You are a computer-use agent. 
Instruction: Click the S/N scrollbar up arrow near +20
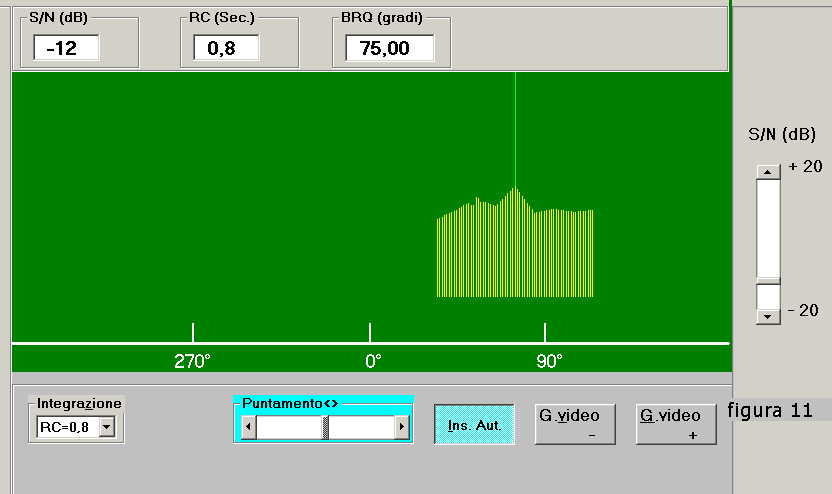768,172
